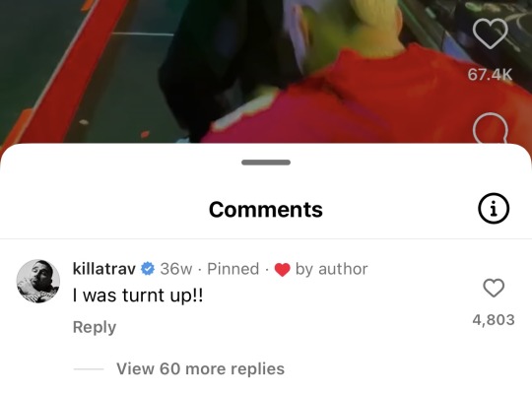Click the "I was turnt up!!" comment text
The height and width of the screenshot is (394, 532).
click(x=138, y=295)
